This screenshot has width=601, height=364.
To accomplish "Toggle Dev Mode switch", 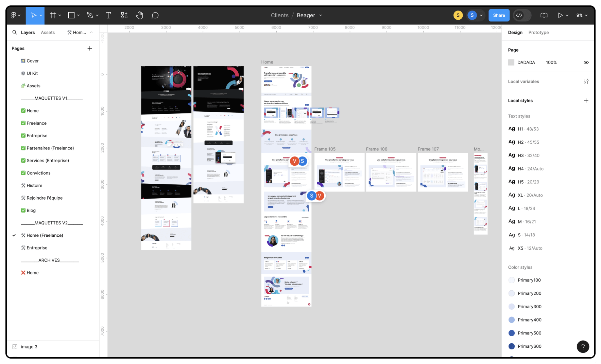I will [x=522, y=15].
